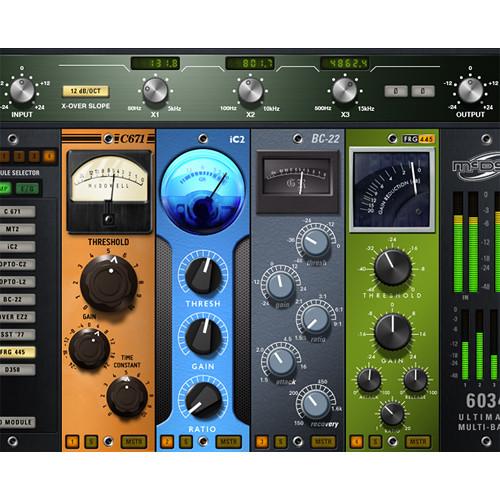
Task: Adjust the OUTPUT gain knob
Action: pyautogui.click(x=470, y=90)
